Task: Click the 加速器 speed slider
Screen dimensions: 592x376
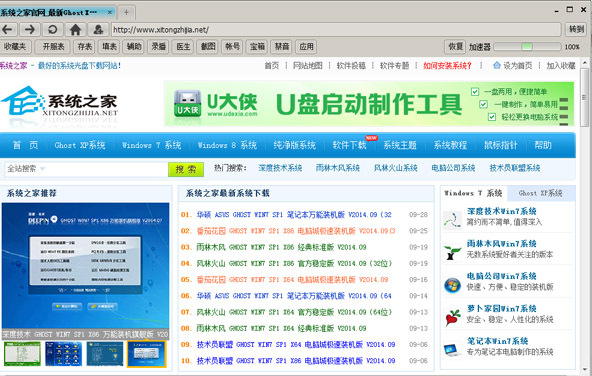Action: [x=527, y=47]
